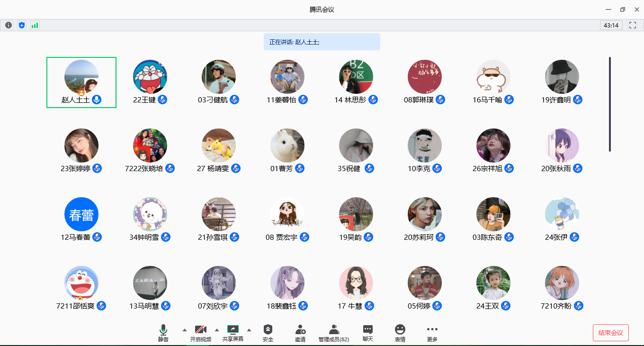Image resolution: width=644 pixels, height=346 pixels.
Task: Click the muted mic beside 11姜馨怡
Action: [304, 100]
